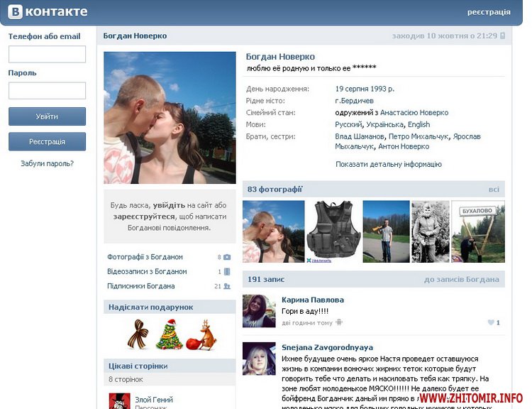
Task: Open 'до записів Богдана' wall filter
Action: (461, 280)
